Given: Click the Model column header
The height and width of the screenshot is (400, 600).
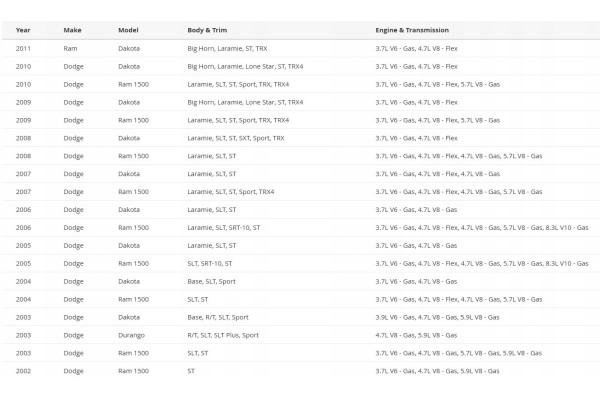Looking at the screenshot, I should [x=128, y=30].
